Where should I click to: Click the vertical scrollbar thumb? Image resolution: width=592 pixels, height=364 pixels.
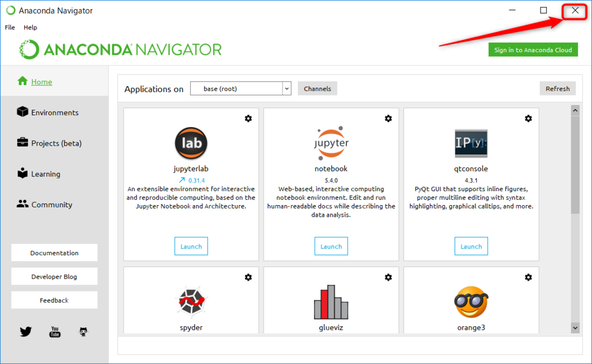click(x=575, y=165)
